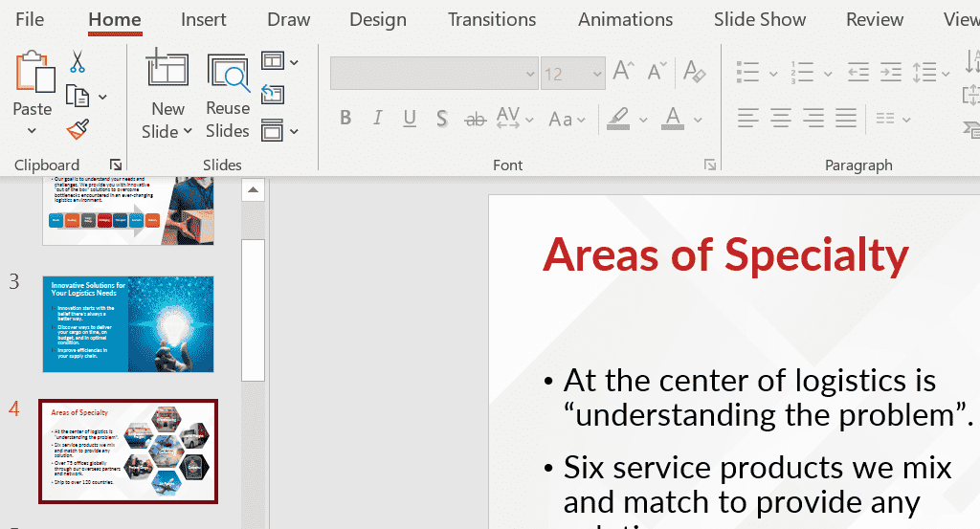
Task: Click the Increase Font Size icon
Action: tap(623, 73)
